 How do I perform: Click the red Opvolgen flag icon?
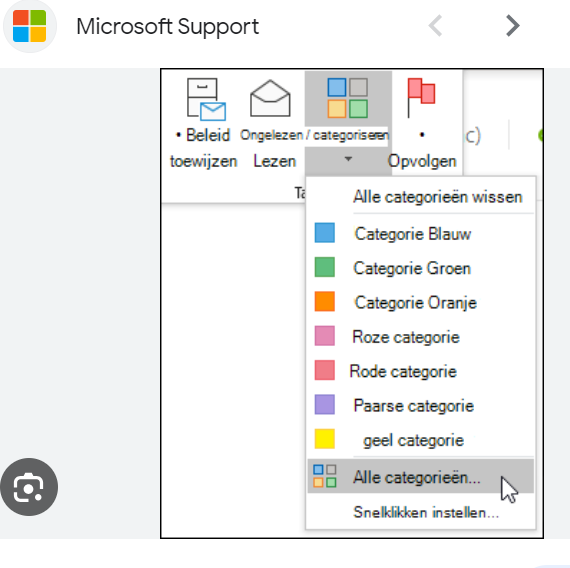tap(421, 97)
